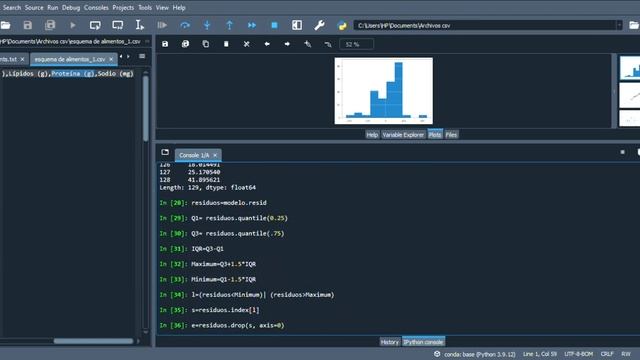Copy the plot to clipboard
The width and height of the screenshot is (640, 360).
(x=206, y=44)
